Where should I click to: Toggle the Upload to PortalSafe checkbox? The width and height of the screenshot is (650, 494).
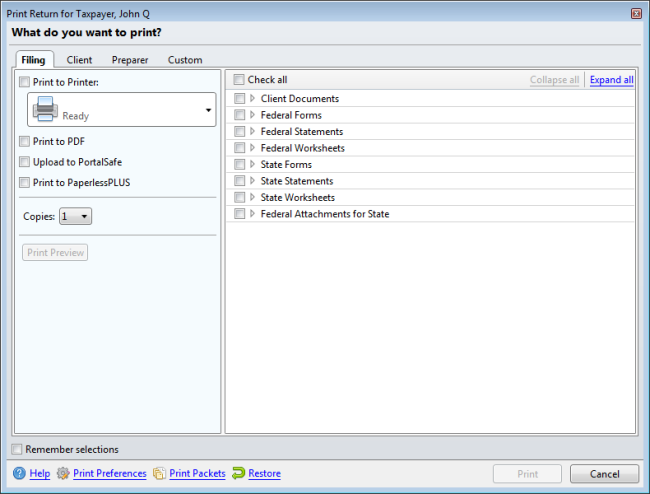tap(25, 162)
